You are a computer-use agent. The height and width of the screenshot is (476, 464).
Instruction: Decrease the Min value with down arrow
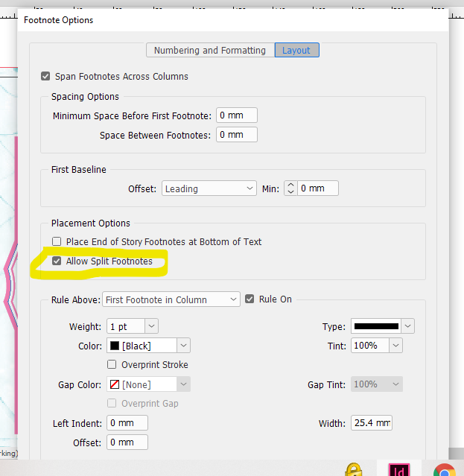click(x=290, y=192)
